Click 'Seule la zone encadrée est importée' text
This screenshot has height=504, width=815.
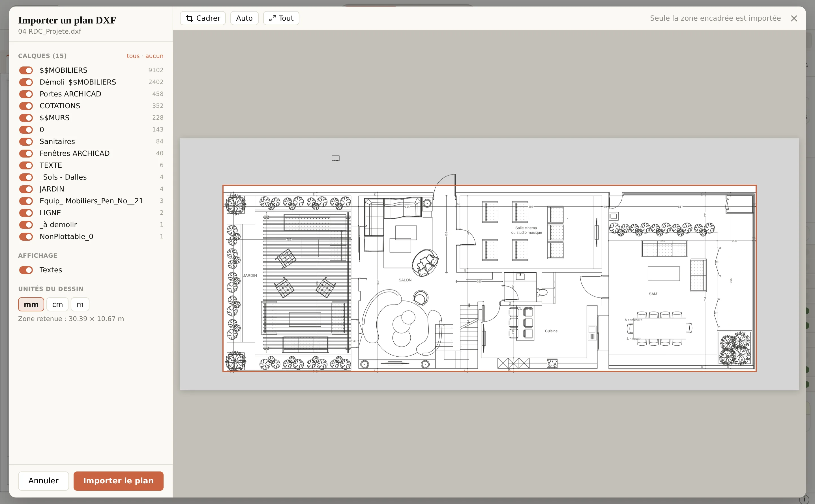click(715, 18)
